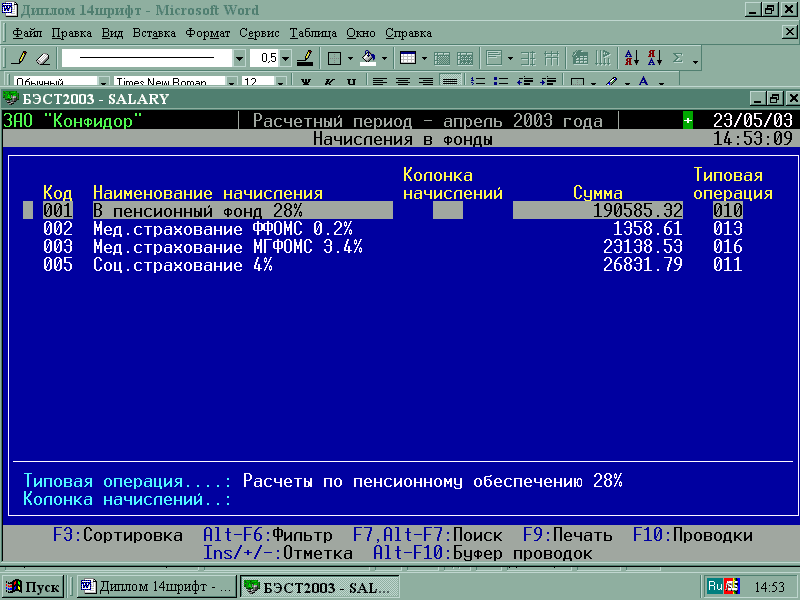Click F10:Проводки command
Screen dimensions: 800x600
point(692,535)
